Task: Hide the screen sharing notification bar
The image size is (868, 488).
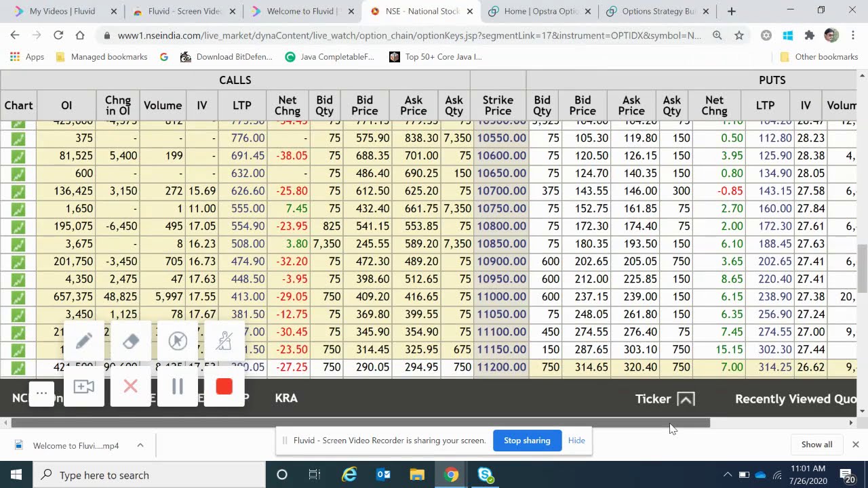Action: [x=576, y=441]
